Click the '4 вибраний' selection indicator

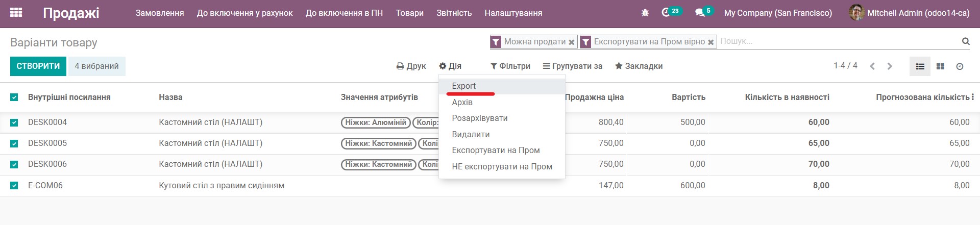pos(97,66)
